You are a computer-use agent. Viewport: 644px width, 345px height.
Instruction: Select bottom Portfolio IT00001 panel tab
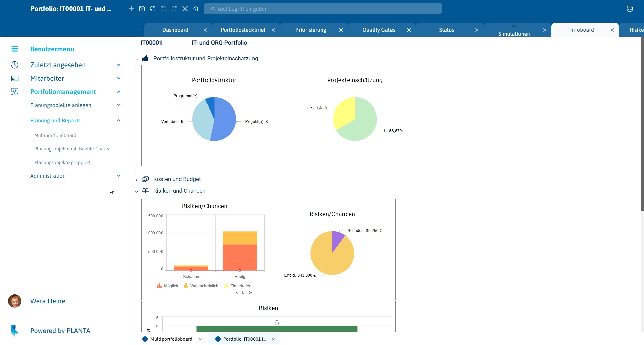click(244, 339)
